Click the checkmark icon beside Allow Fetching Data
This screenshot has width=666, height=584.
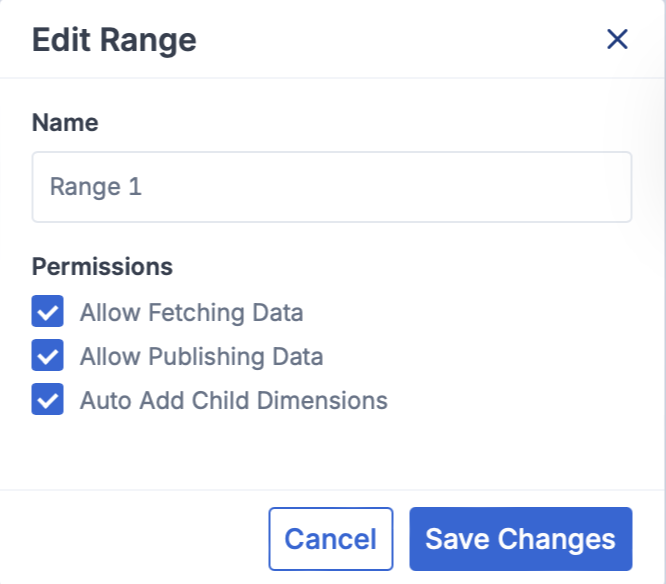[48, 312]
